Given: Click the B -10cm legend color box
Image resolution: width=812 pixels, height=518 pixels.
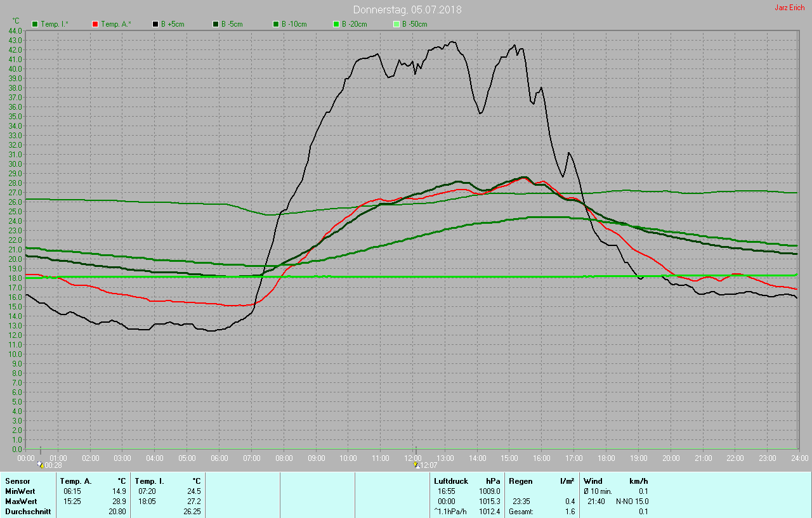Looking at the screenshot, I should 276,24.
